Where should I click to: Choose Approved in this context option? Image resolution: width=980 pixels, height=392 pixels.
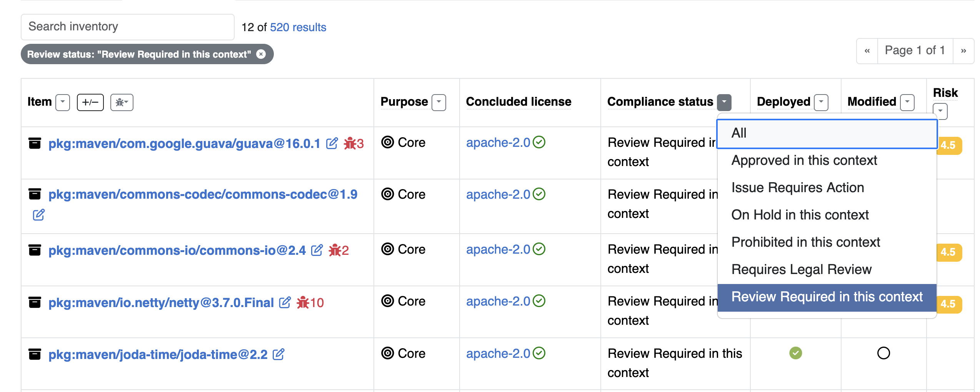(827, 160)
